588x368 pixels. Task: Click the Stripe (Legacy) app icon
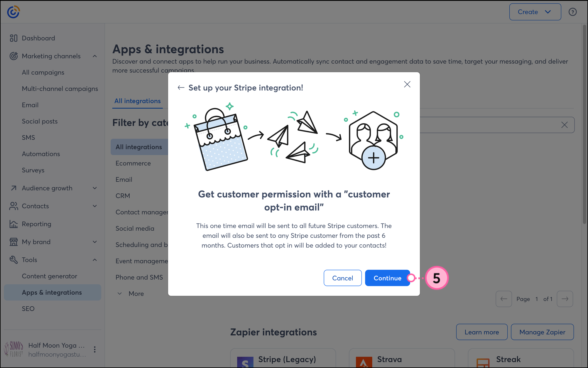(x=245, y=362)
